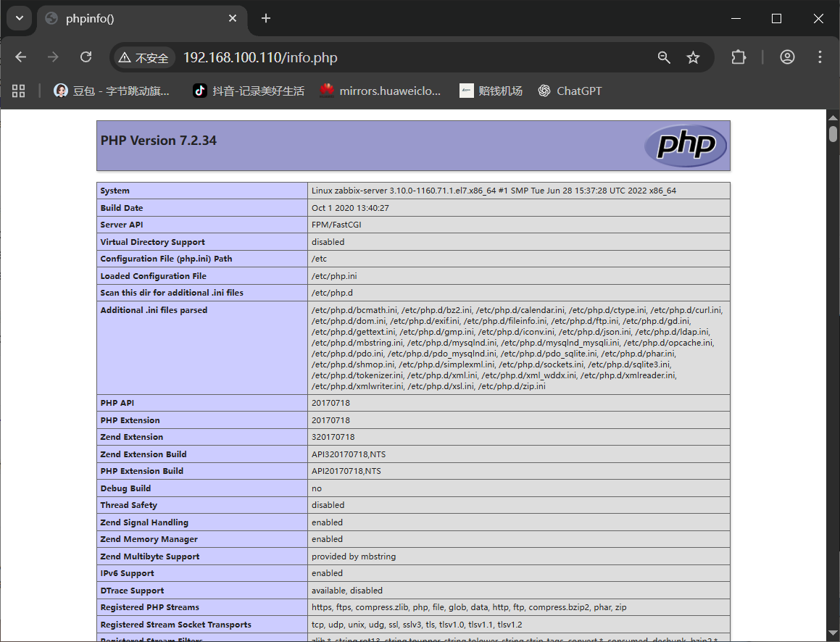The width and height of the screenshot is (840, 642).
Task: Click the PHP Extension Build label
Action: coord(141,471)
